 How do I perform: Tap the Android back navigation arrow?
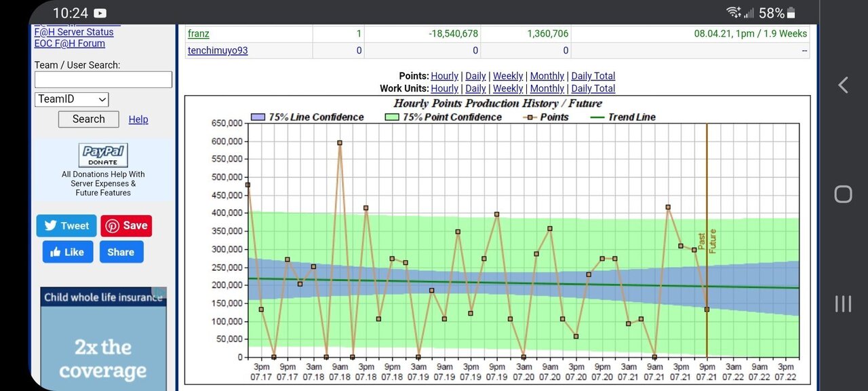(843, 85)
